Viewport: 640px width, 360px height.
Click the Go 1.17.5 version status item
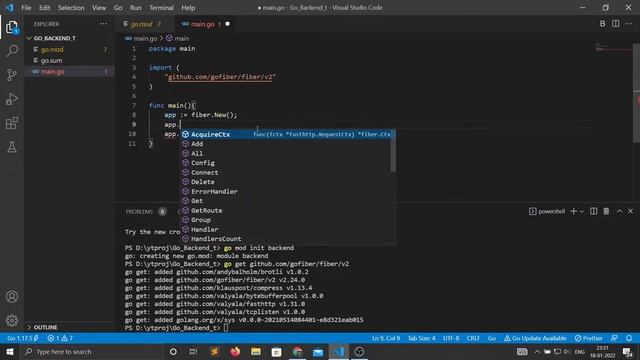point(22,338)
